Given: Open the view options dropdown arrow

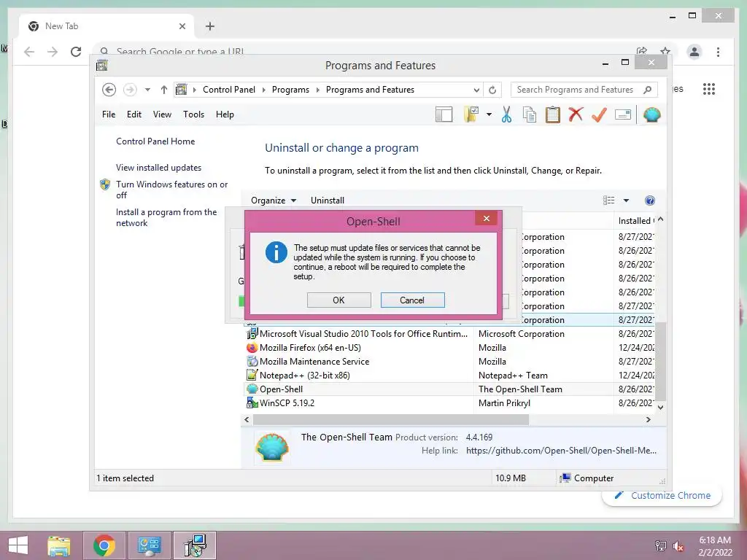Looking at the screenshot, I should point(626,201).
